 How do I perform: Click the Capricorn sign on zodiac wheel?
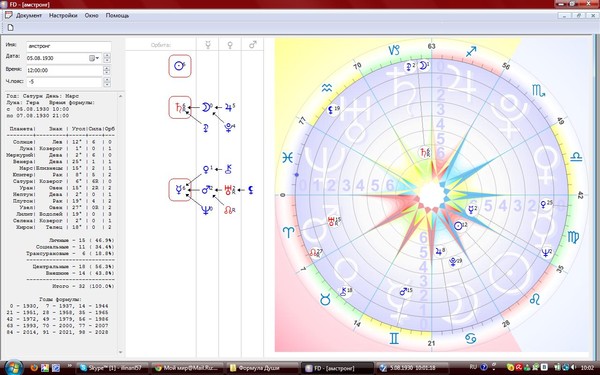(394, 50)
